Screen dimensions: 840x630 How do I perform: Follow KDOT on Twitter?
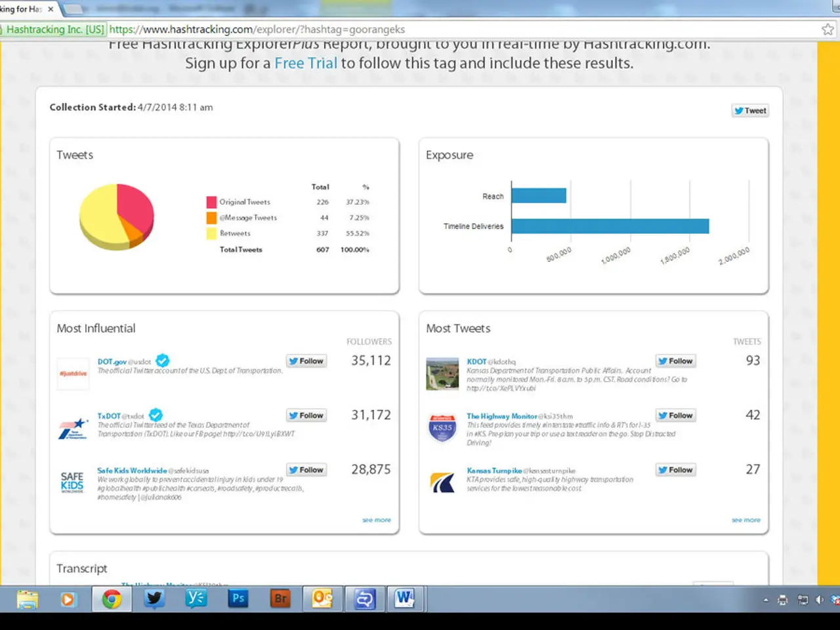675,360
